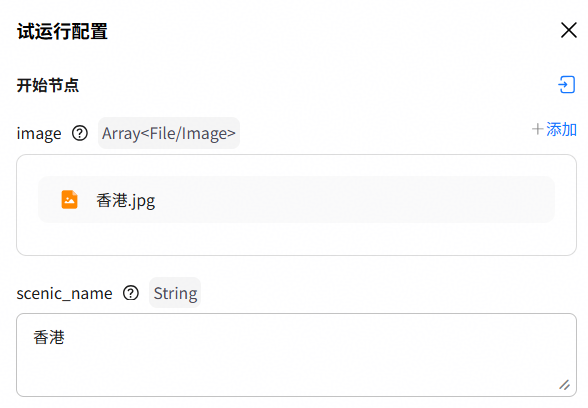
Task: Focus the scenic_name text field containing 香港
Action: (x=296, y=355)
